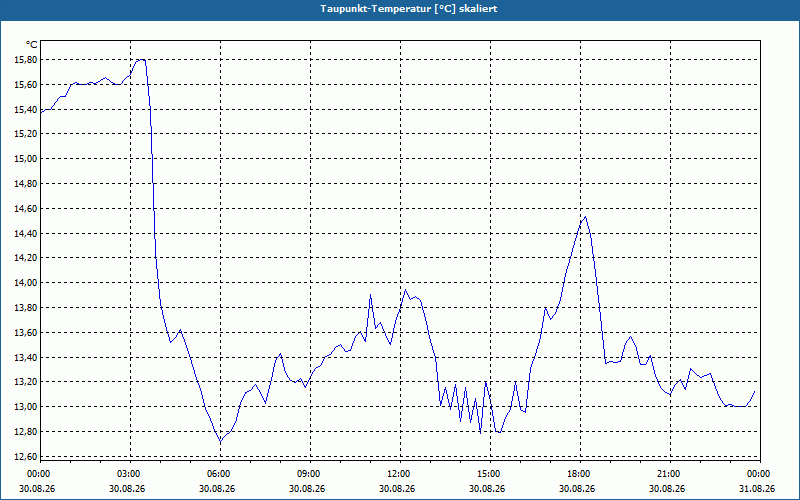The height and width of the screenshot is (500, 800).
Task: Click the 15:00 time label
Action: click(x=487, y=474)
